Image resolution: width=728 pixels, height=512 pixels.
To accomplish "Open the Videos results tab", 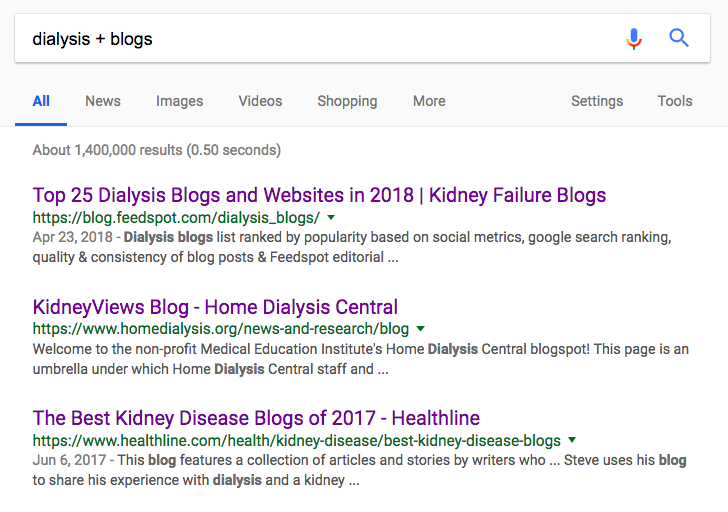I will [260, 101].
